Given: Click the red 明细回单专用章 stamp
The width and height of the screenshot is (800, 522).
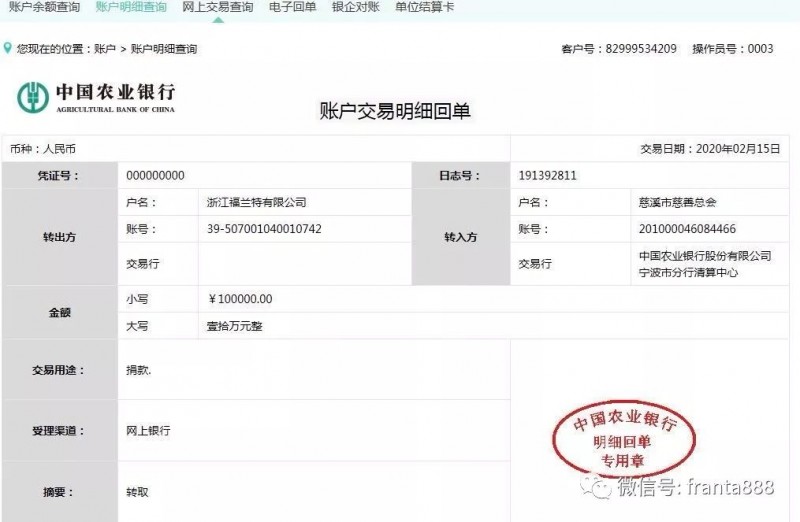Looking at the screenshot, I should [x=624, y=439].
